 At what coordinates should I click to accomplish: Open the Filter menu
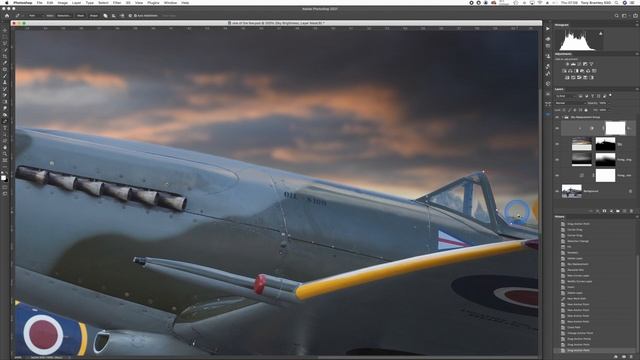(x=117, y=2)
